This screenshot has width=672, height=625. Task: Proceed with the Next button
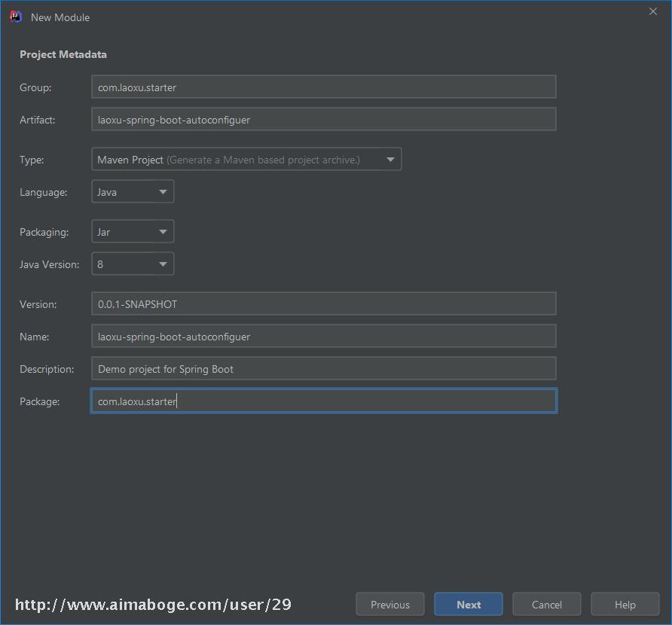coord(469,605)
